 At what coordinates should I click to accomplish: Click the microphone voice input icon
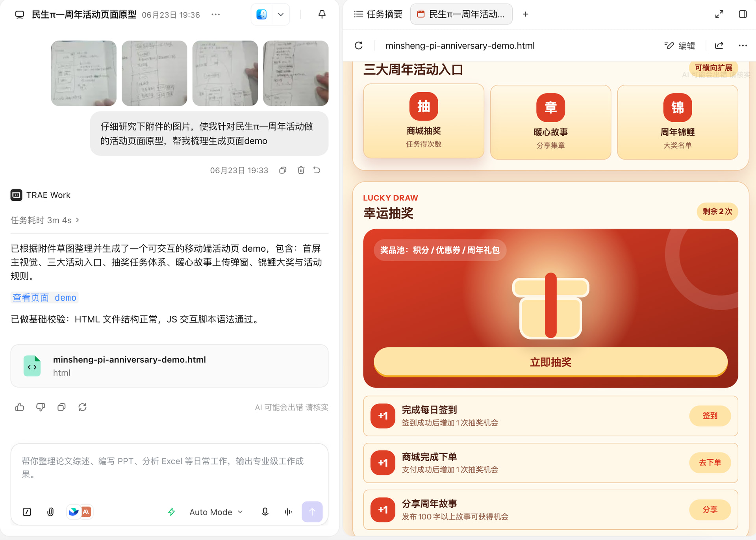coord(265,512)
